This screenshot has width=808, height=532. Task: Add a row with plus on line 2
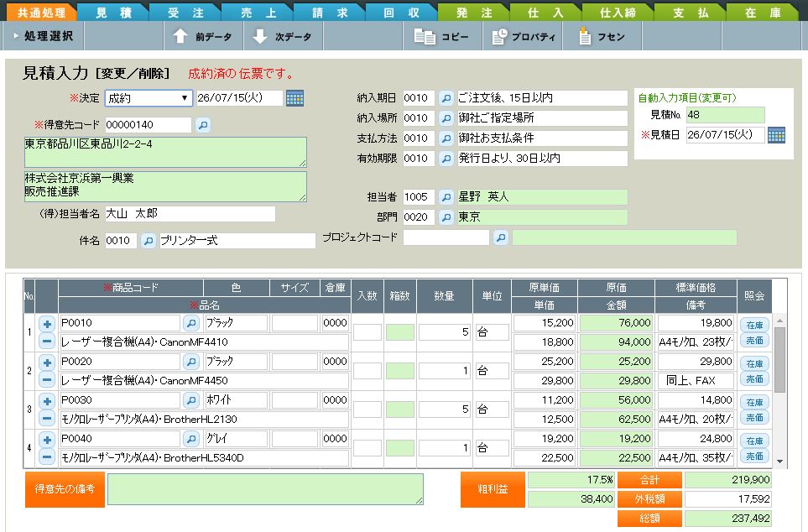(x=47, y=362)
